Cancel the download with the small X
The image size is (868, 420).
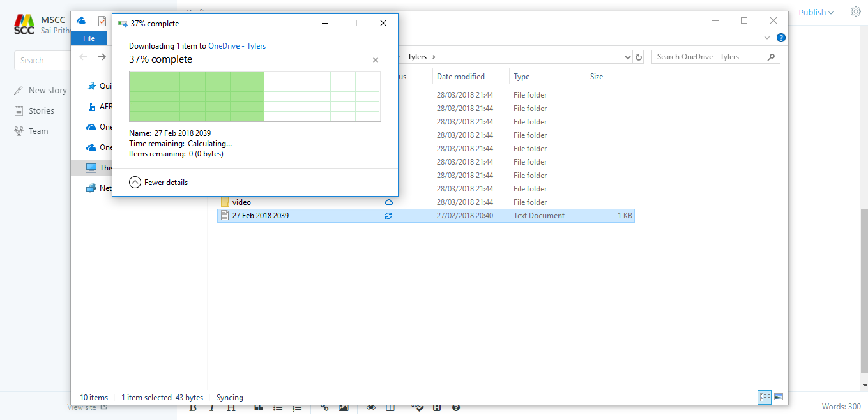(376, 60)
